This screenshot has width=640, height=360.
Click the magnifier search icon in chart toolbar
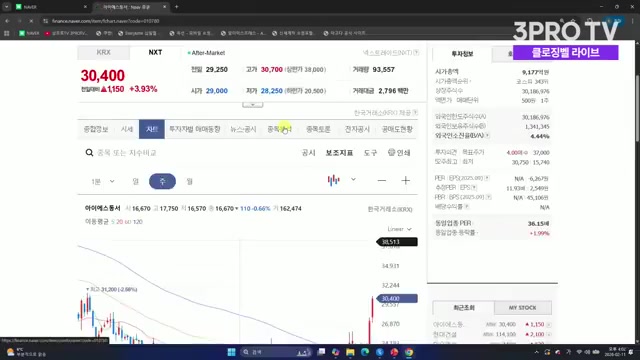pos(89,153)
